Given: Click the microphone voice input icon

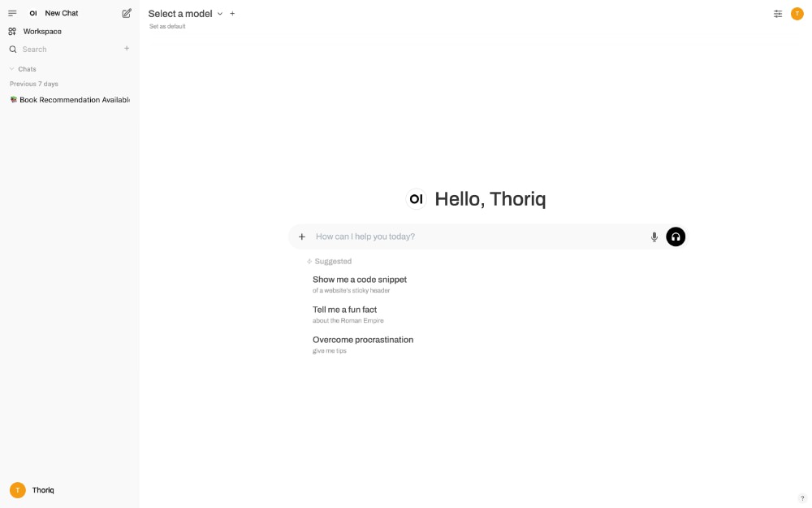Looking at the screenshot, I should [x=654, y=237].
